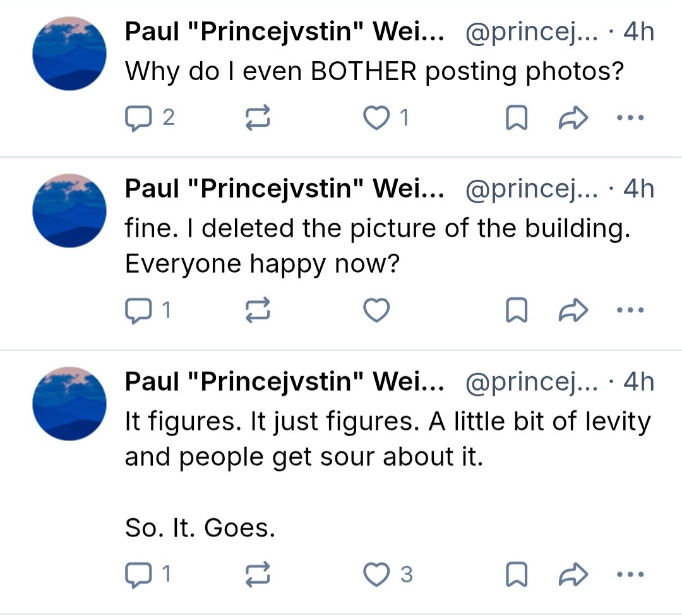The width and height of the screenshot is (682, 616).
Task: Open more options on "So. It. Goes." post
Action: pyautogui.click(x=630, y=574)
